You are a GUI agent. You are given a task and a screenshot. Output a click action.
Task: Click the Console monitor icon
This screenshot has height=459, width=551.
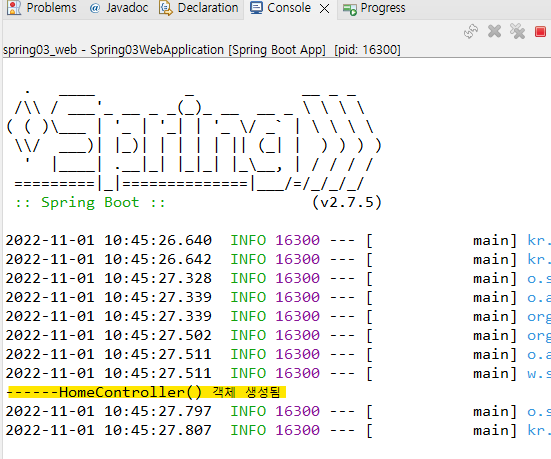pyautogui.click(x=256, y=8)
